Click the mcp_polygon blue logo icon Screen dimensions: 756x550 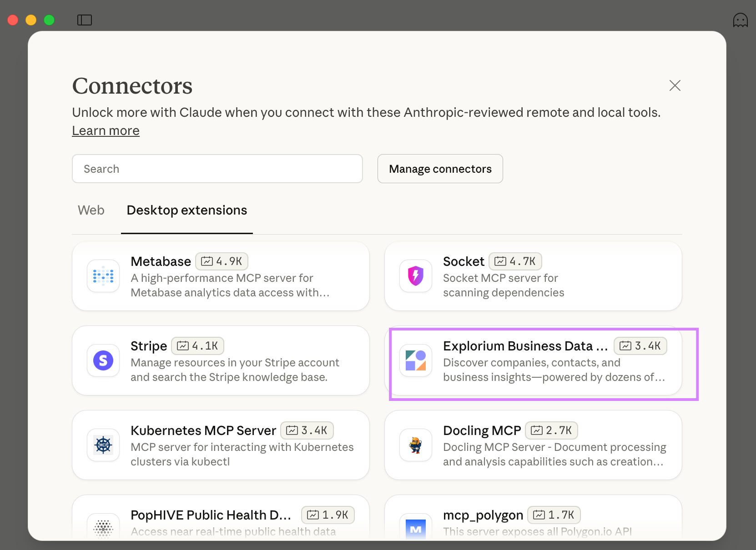(x=416, y=527)
